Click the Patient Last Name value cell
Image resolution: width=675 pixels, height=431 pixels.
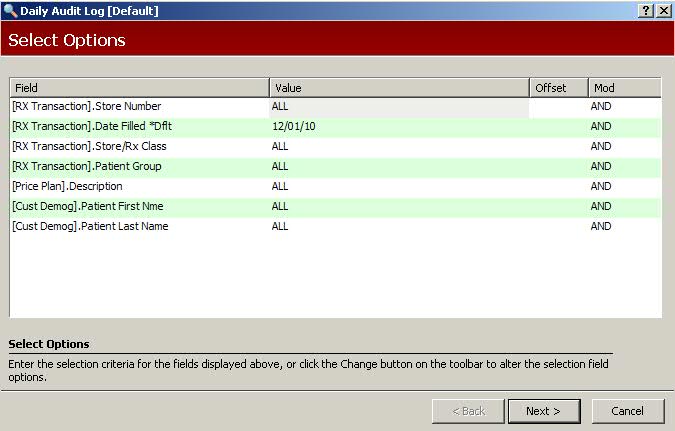pos(399,226)
